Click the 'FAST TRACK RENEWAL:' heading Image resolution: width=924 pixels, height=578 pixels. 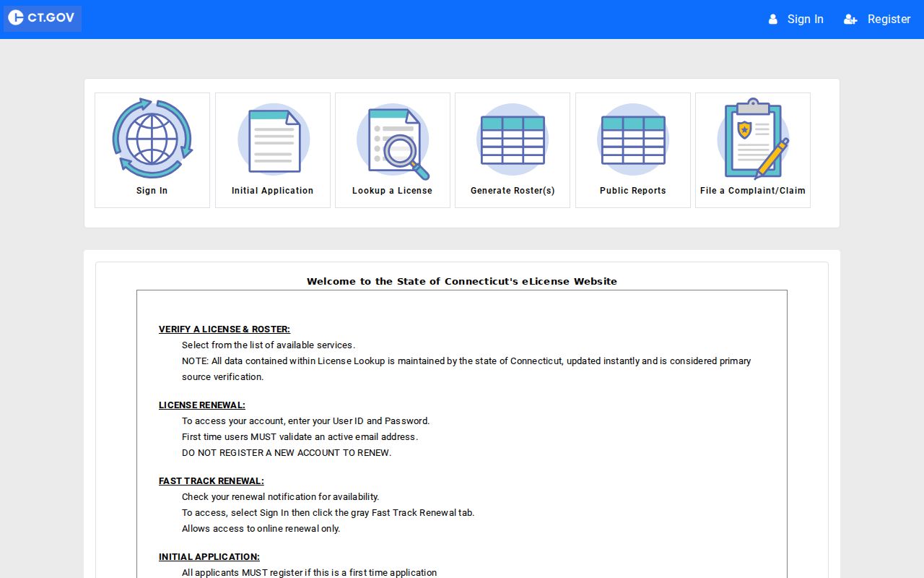pos(212,481)
